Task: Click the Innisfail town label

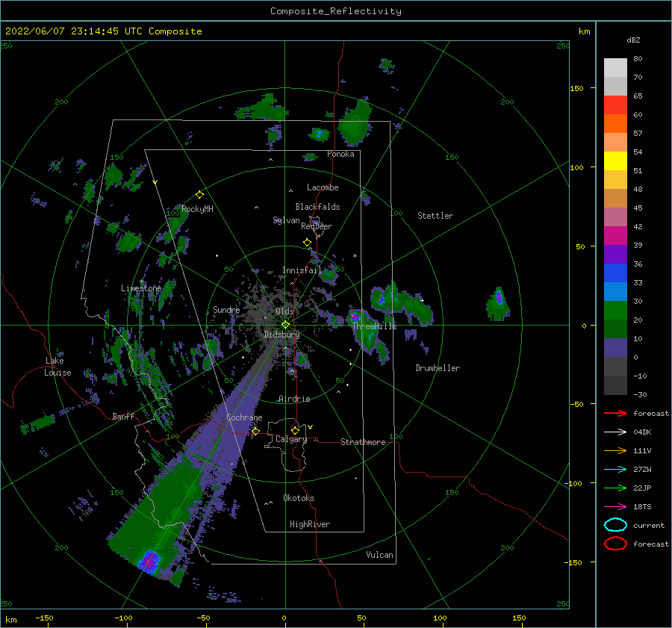Action: pos(302,270)
